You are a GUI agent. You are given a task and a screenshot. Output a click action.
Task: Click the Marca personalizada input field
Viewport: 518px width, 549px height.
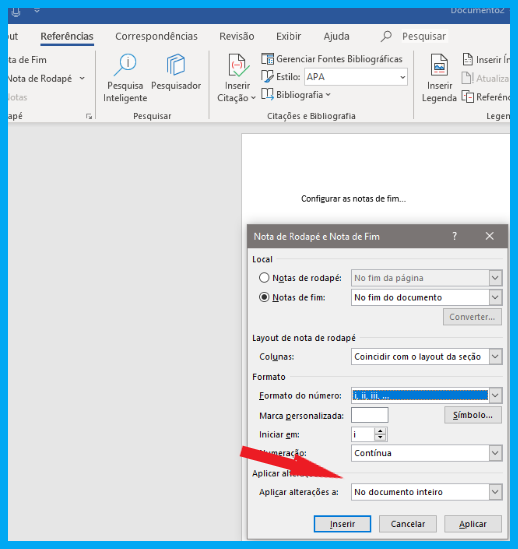coord(369,415)
